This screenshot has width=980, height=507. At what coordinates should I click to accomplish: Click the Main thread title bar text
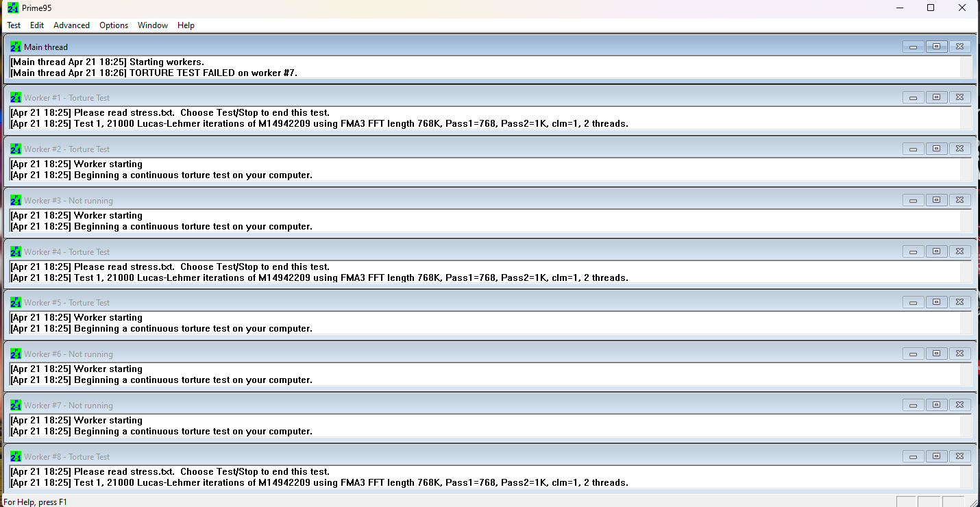pos(46,47)
